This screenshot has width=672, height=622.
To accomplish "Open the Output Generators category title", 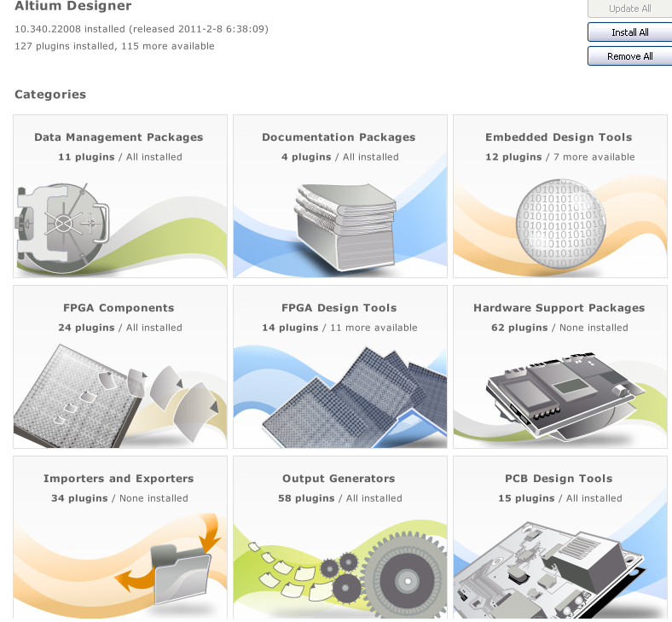I will 339,479.
